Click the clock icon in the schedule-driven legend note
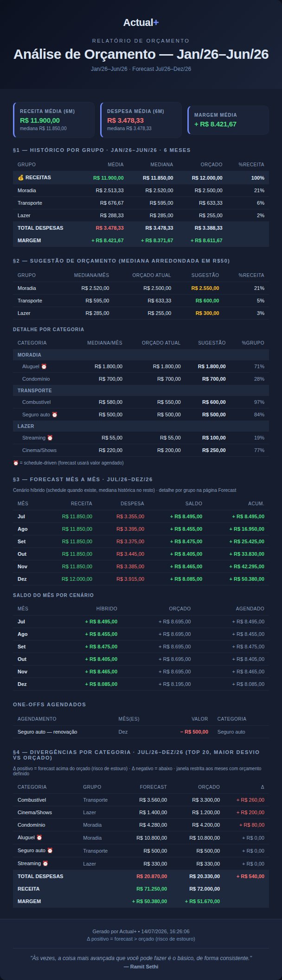The image size is (282, 980). tap(16, 463)
